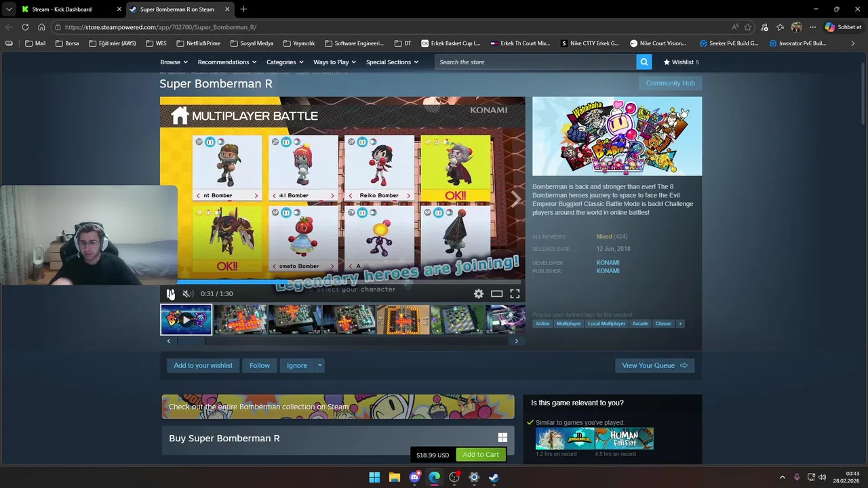Open the sandy arena screenshot thumbnail
The height and width of the screenshot is (488, 868).
[403, 319]
